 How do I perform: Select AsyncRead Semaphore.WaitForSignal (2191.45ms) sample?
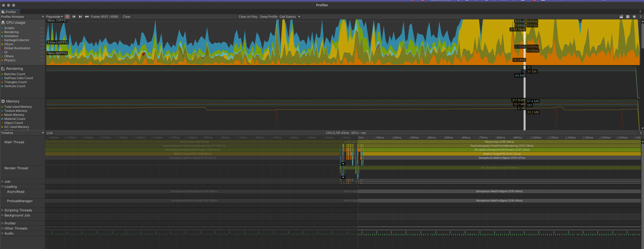click(x=499, y=191)
